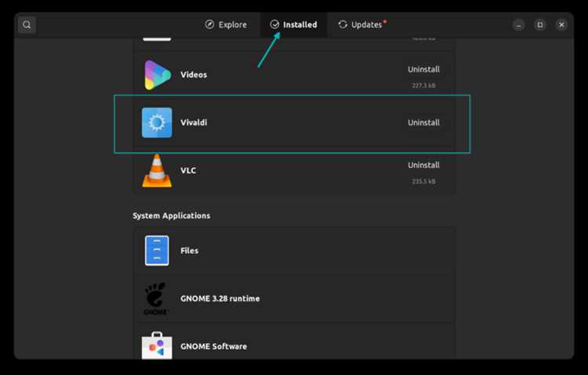Click the Files cabinet icon
This screenshot has height=375, width=588.
pyautogui.click(x=157, y=250)
